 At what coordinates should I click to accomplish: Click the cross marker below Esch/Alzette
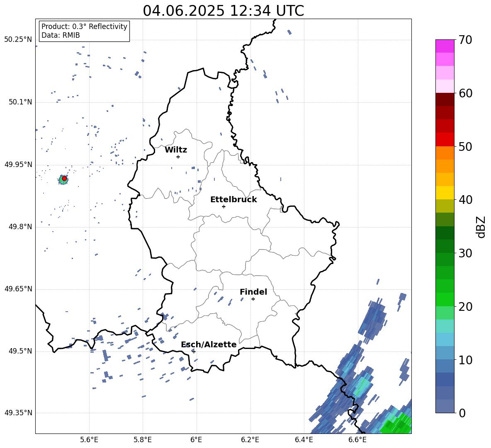pos(194,351)
